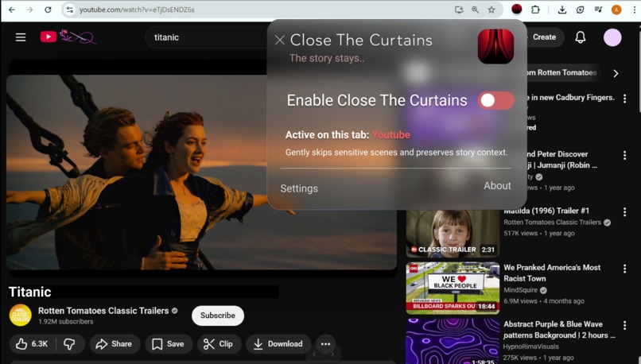Open the We Pranked America thumbnail

tap(453, 288)
